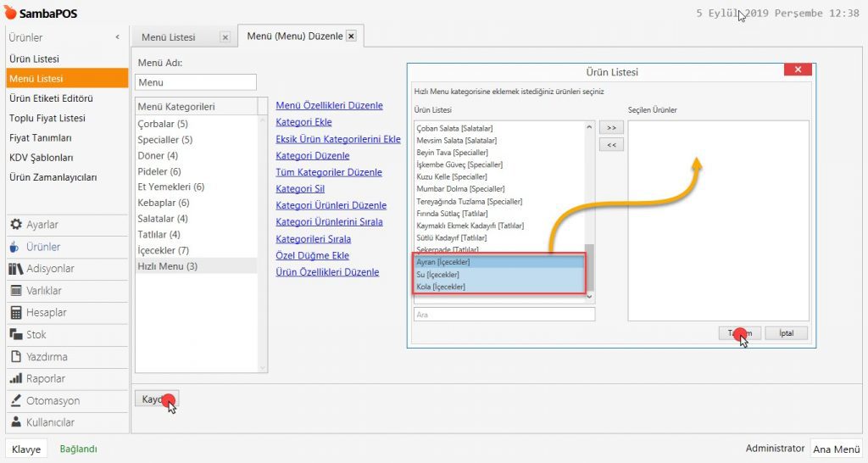Open the Stok truck icon
The width and height of the screenshot is (868, 463).
15,335
